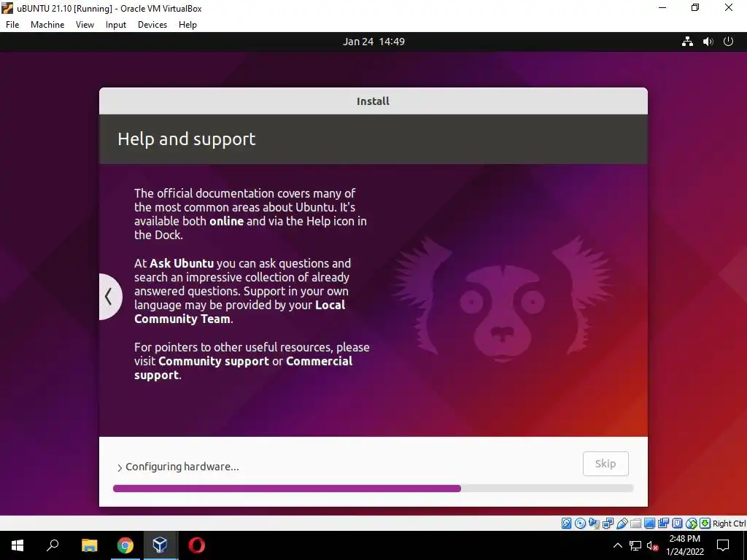Open Windows taskbar search

pos(53,545)
